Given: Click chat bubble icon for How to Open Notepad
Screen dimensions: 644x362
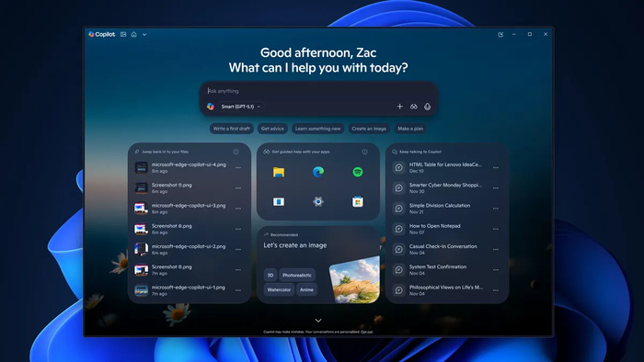Looking at the screenshot, I should point(398,229).
